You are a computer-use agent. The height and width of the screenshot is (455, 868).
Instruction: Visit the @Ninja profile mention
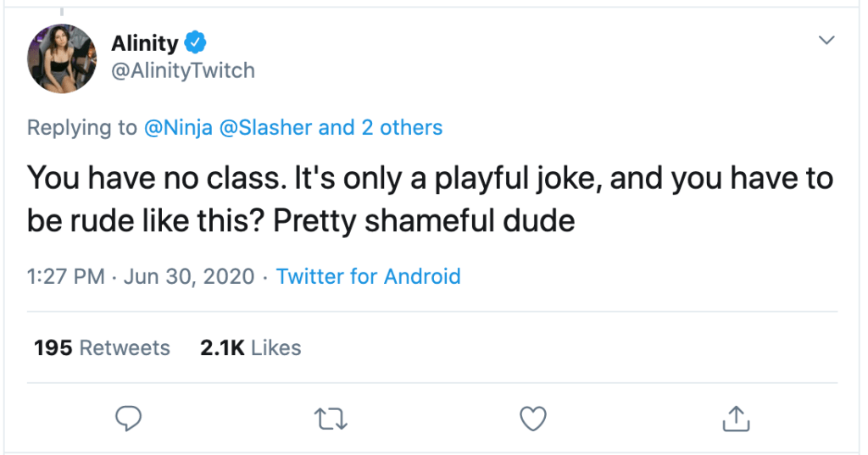[x=176, y=128]
